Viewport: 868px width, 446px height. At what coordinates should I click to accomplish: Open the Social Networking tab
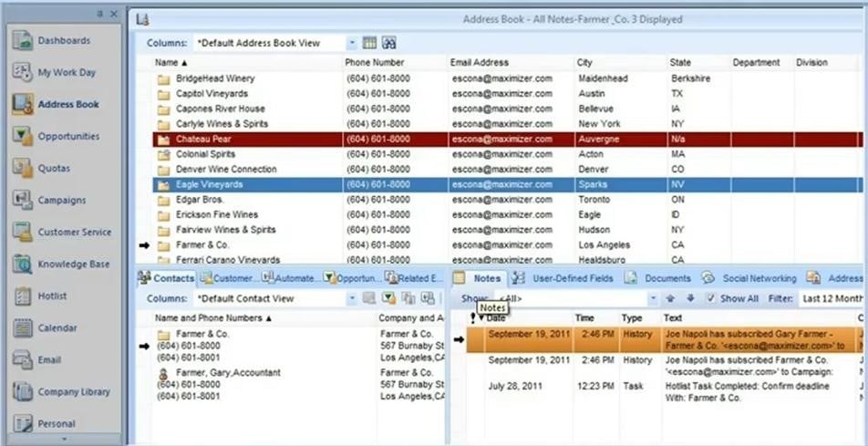pyautogui.click(x=758, y=278)
